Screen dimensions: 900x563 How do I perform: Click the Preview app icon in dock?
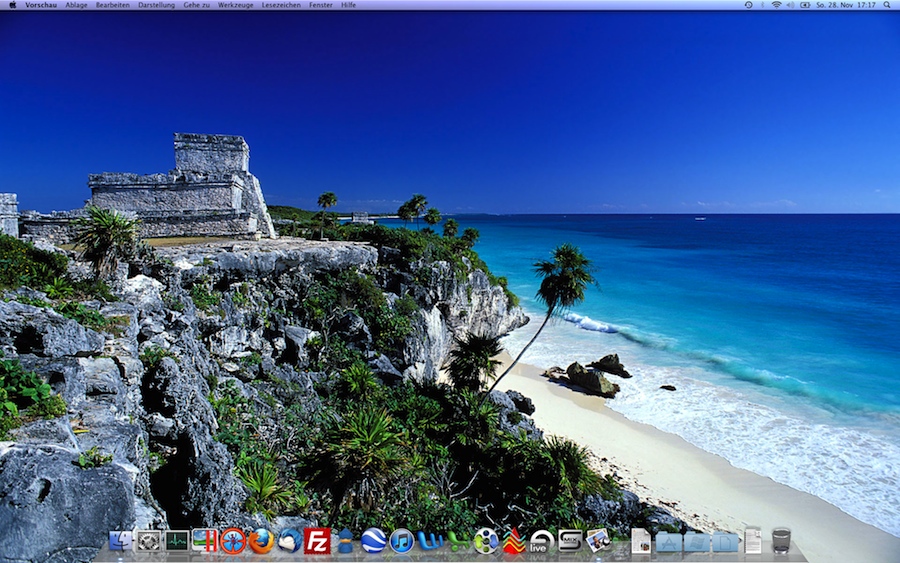click(598, 541)
